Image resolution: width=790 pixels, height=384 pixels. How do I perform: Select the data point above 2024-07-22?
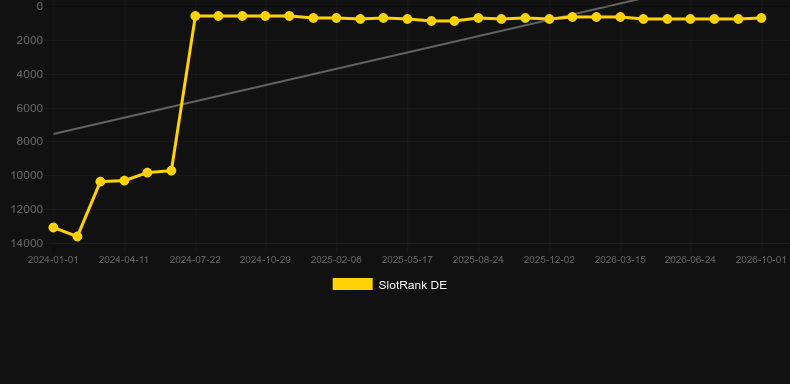click(195, 16)
